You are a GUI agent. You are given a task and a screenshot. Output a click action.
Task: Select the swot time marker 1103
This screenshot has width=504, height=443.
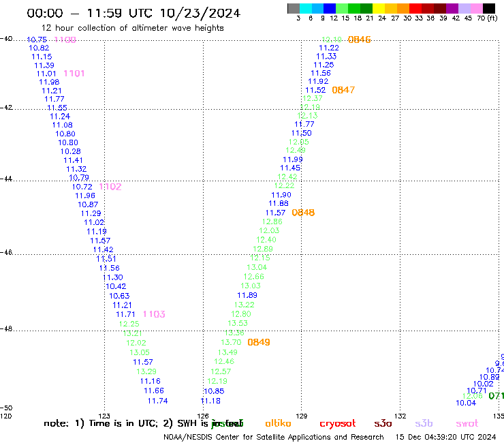pyautogui.click(x=154, y=314)
